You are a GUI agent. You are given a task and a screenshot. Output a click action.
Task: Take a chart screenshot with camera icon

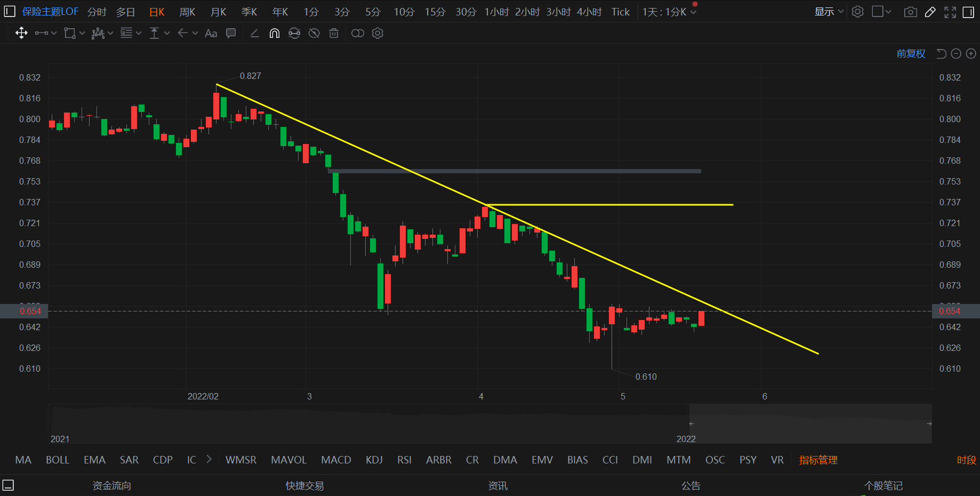pyautogui.click(x=911, y=12)
